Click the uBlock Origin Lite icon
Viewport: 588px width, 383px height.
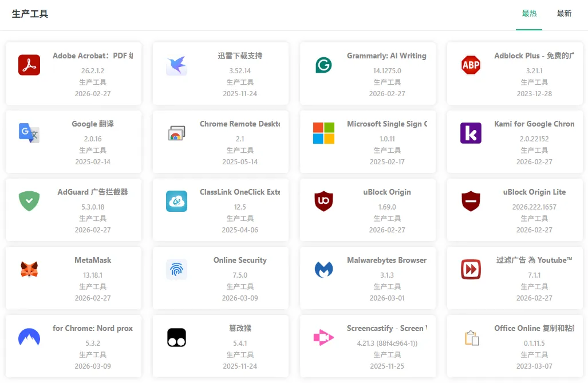click(x=471, y=201)
